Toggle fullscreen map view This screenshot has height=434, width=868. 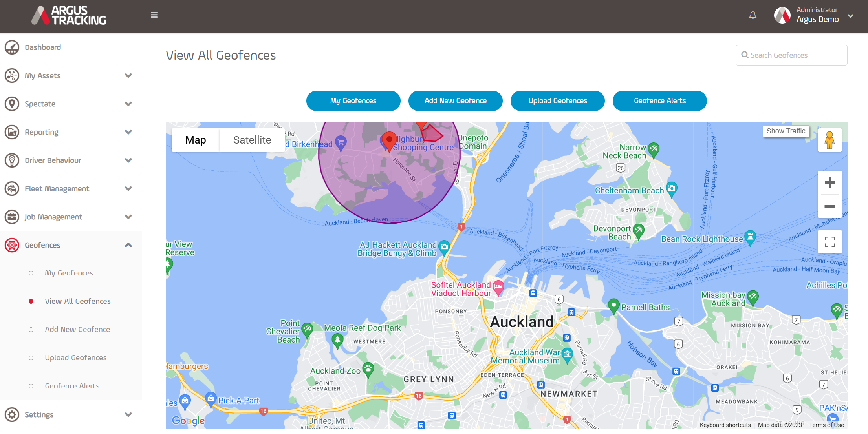(830, 242)
